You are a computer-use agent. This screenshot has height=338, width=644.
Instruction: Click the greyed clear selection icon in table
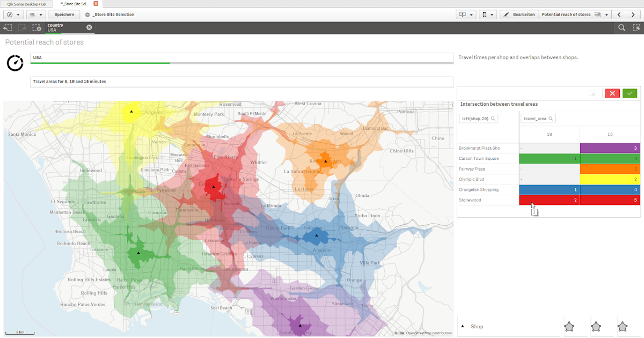(x=592, y=93)
